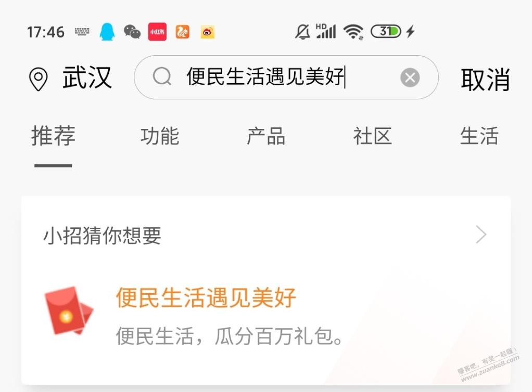Tap the 取消 cancel button

pyautogui.click(x=485, y=80)
